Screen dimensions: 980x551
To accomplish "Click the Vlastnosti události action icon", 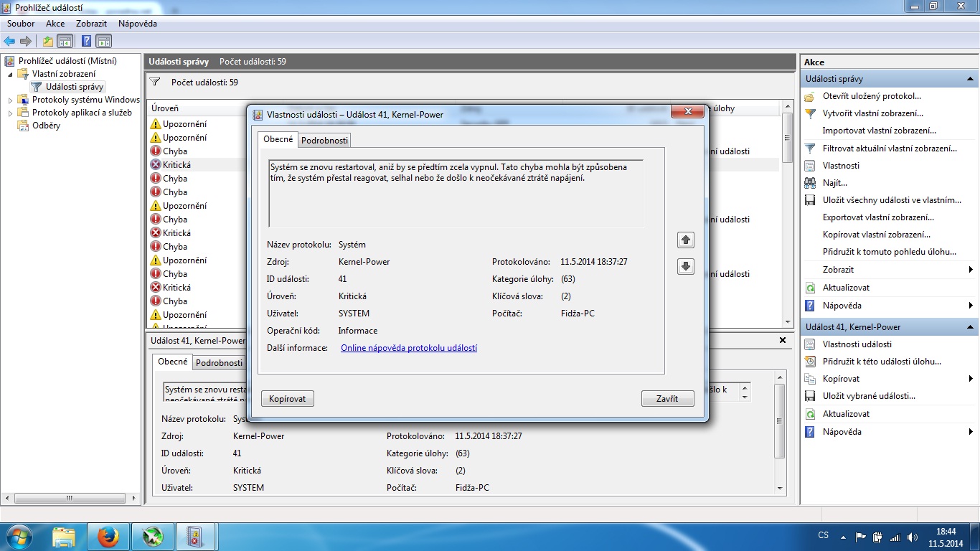I will (x=810, y=344).
